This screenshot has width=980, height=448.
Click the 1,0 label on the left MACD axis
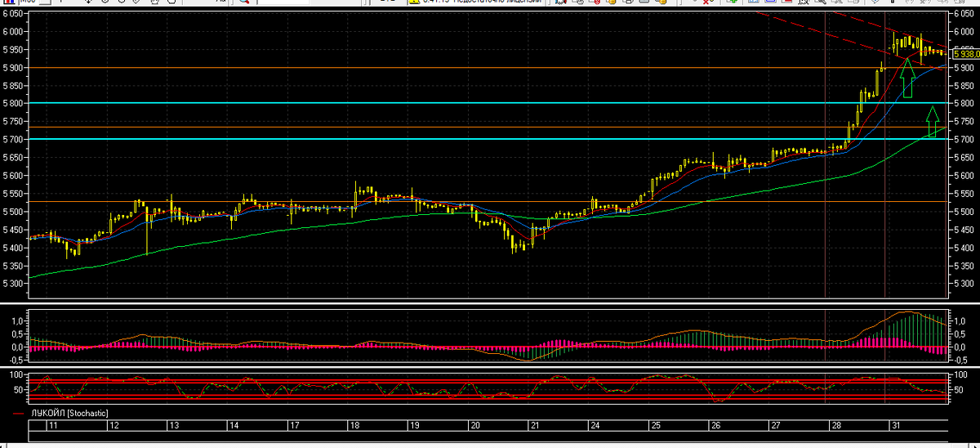tap(19, 321)
